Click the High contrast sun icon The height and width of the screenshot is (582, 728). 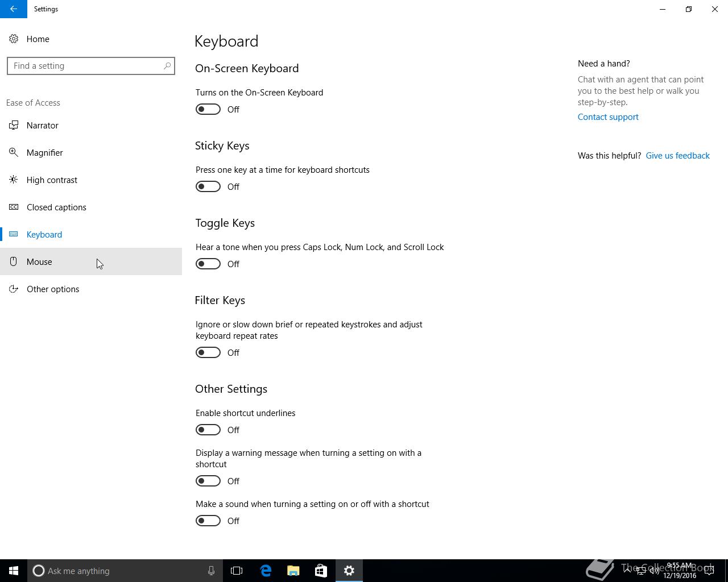pos(14,180)
